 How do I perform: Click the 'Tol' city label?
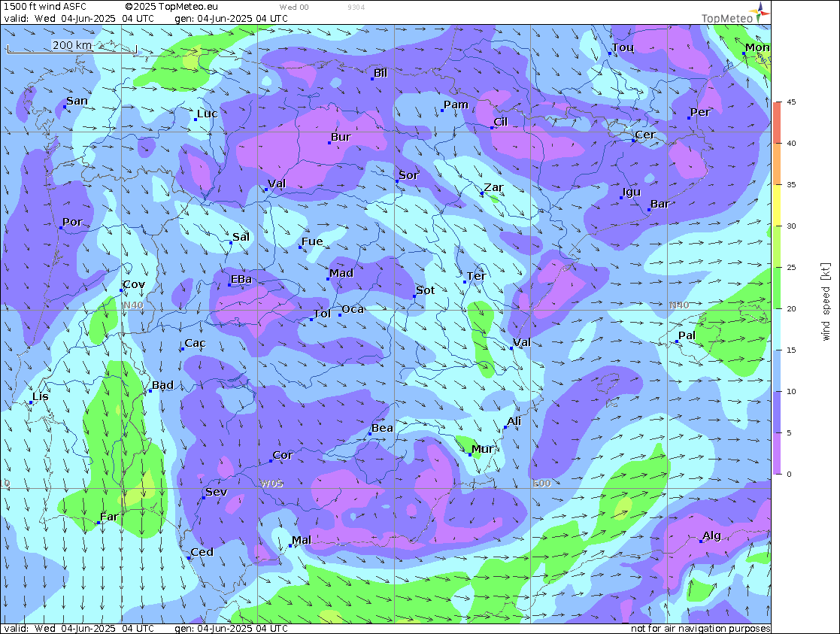[322, 314]
